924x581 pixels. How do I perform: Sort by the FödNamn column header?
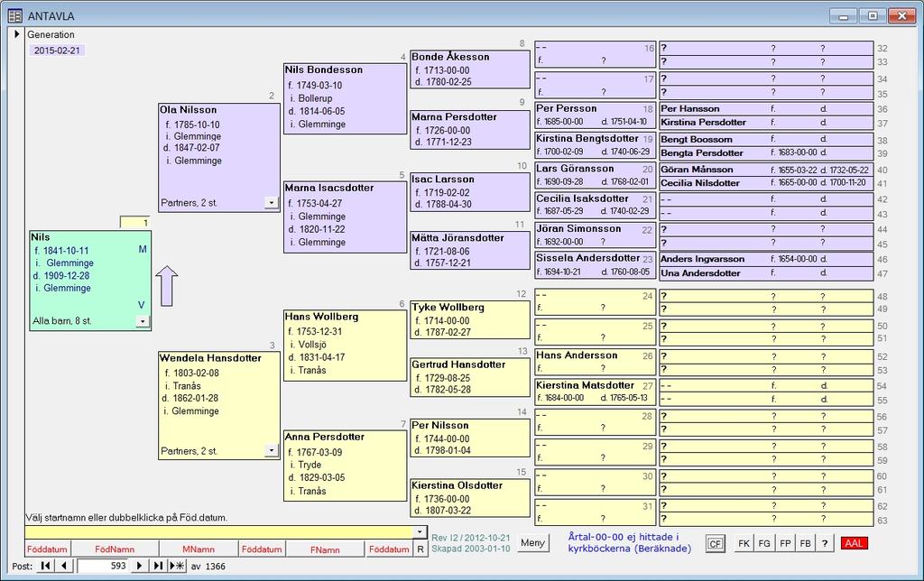[115, 549]
